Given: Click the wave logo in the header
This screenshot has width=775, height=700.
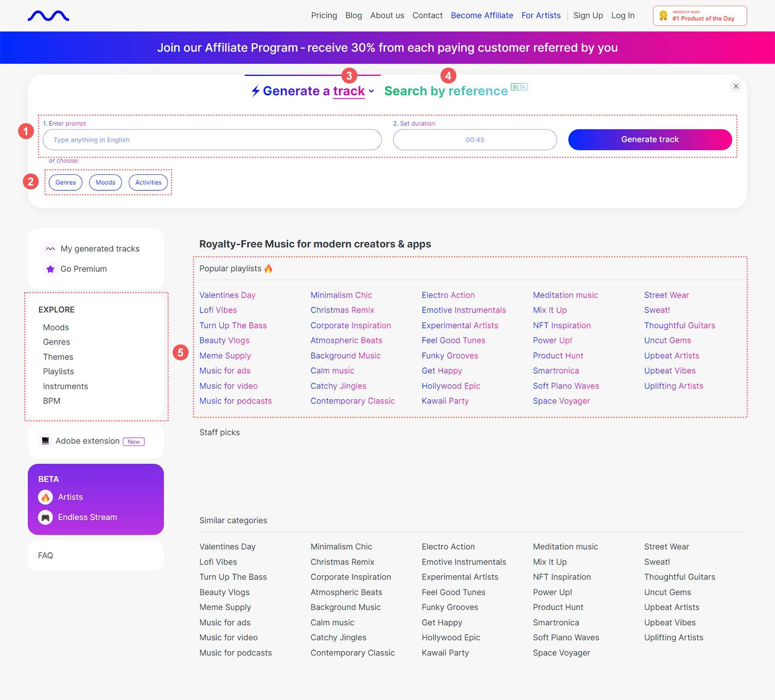Looking at the screenshot, I should (48, 16).
